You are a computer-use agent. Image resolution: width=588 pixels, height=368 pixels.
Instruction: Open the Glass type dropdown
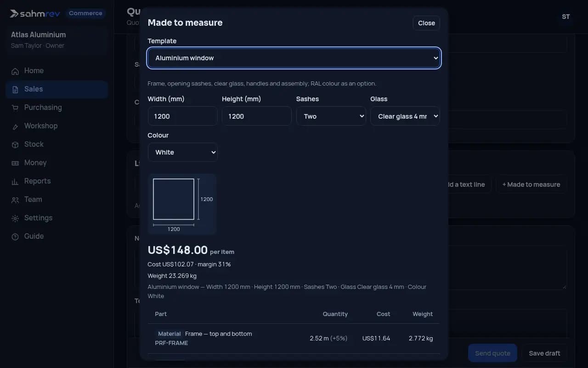(x=405, y=116)
